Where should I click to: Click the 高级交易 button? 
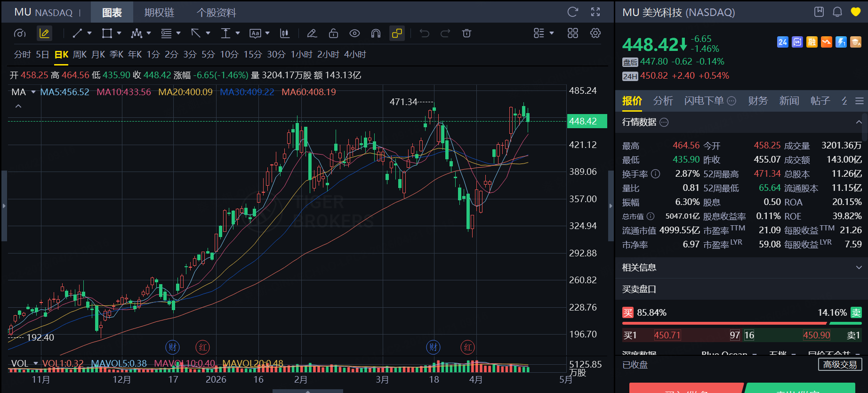(x=840, y=364)
